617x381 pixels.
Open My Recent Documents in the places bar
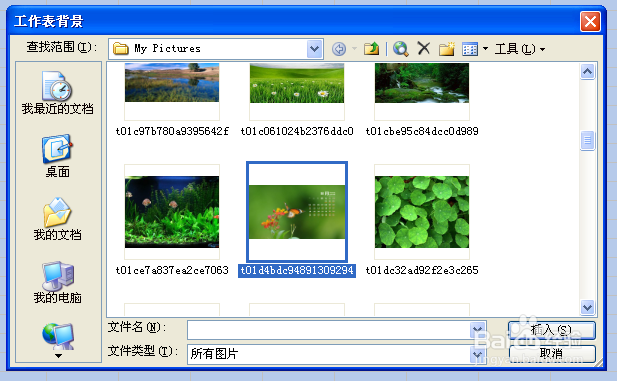pyautogui.click(x=57, y=93)
